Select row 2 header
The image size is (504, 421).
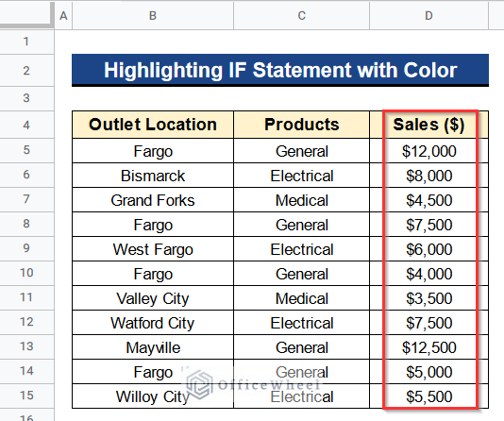[x=26, y=71]
